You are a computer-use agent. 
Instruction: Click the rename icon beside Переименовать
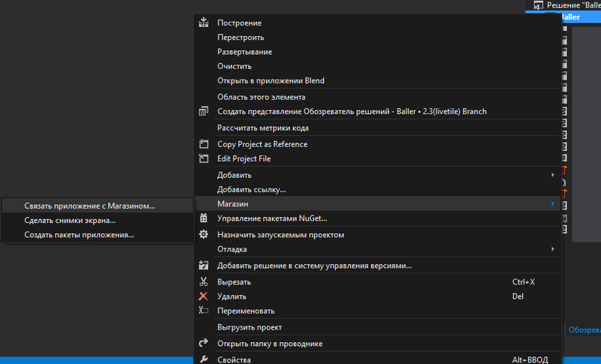204,311
